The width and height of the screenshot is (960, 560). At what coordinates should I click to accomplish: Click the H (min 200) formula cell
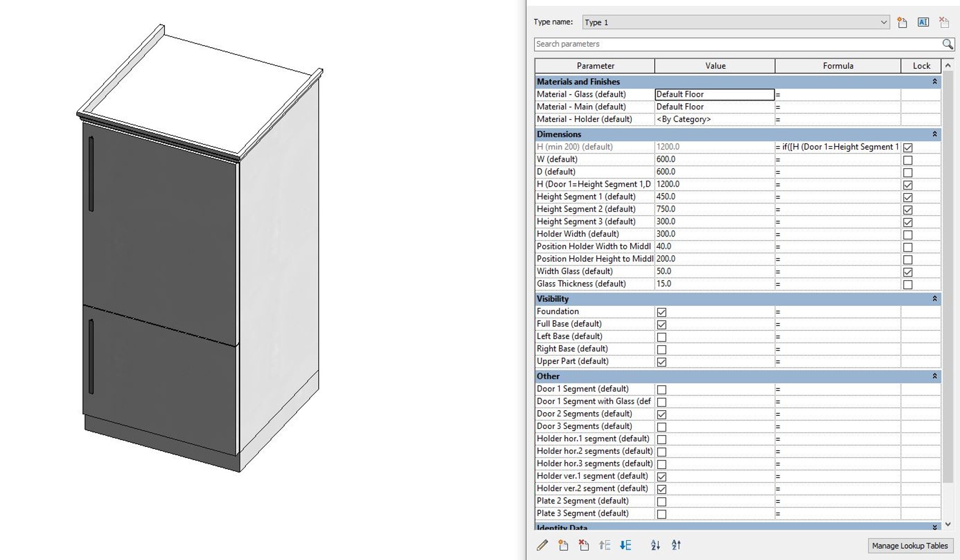(838, 147)
